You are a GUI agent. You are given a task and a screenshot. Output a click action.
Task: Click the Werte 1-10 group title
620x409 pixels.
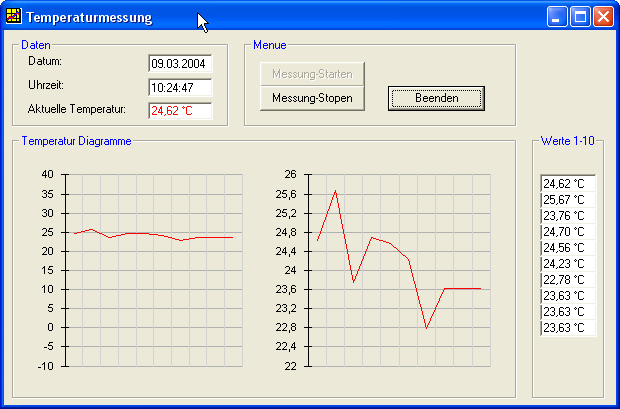click(567, 141)
